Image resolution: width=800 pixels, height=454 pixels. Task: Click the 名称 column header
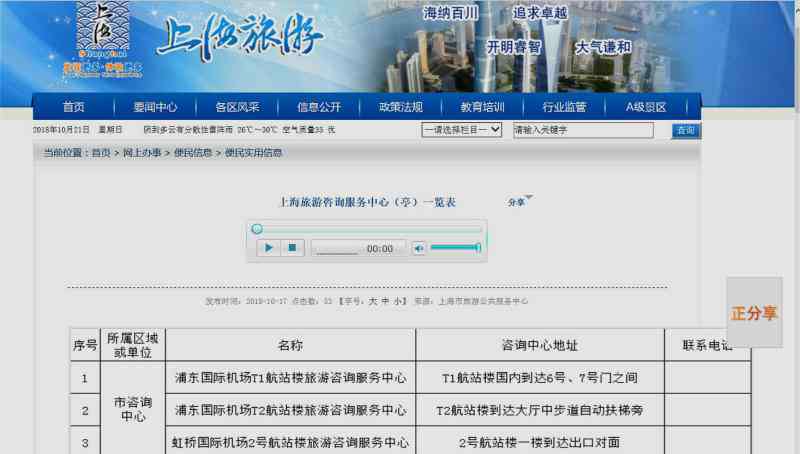point(290,345)
